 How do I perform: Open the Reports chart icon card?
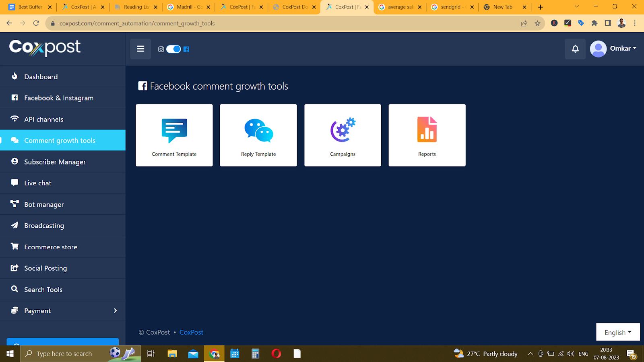click(427, 135)
